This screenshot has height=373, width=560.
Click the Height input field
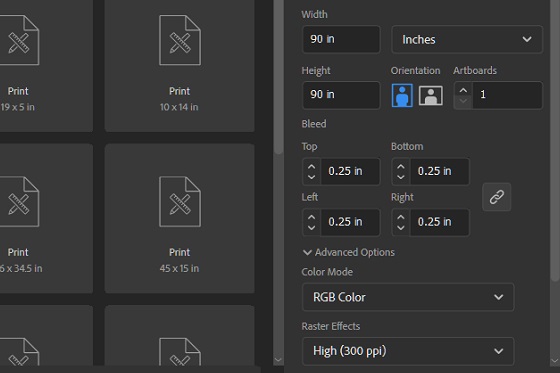click(341, 95)
